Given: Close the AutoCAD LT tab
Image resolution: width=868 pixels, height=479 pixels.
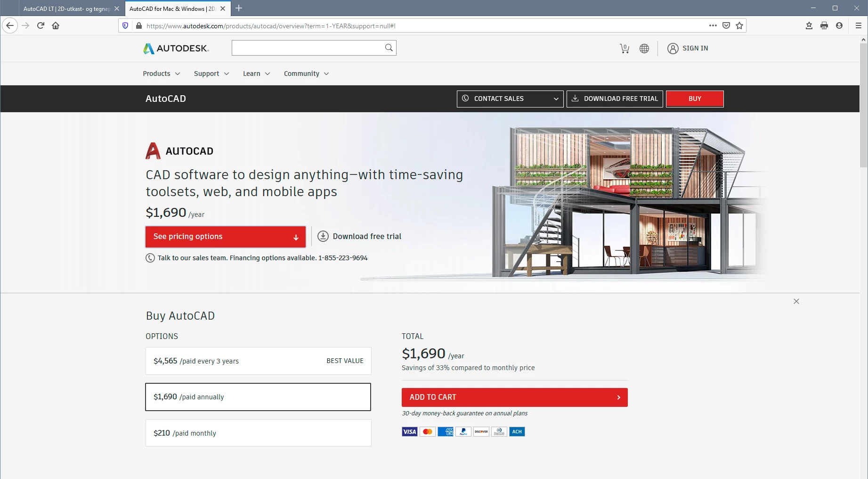Looking at the screenshot, I should pos(117,8).
